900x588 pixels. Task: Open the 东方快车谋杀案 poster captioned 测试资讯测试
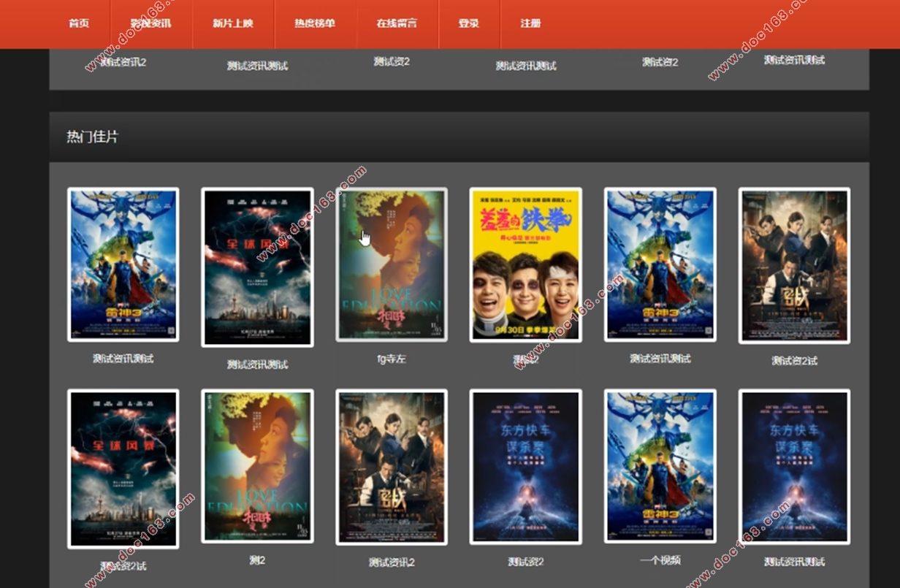[x=794, y=466]
